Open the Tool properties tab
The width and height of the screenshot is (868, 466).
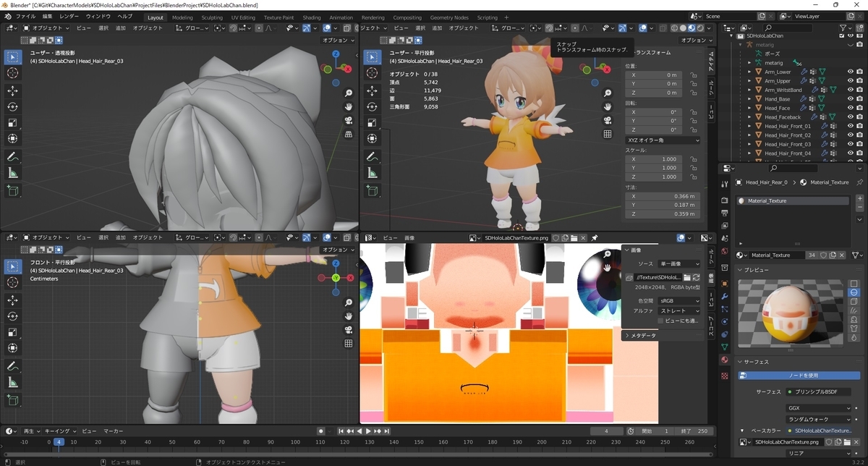pyautogui.click(x=725, y=184)
